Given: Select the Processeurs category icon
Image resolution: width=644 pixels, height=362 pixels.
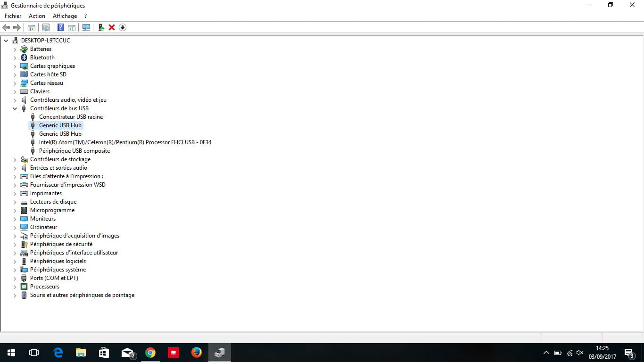Looking at the screenshot, I should coord(24,287).
